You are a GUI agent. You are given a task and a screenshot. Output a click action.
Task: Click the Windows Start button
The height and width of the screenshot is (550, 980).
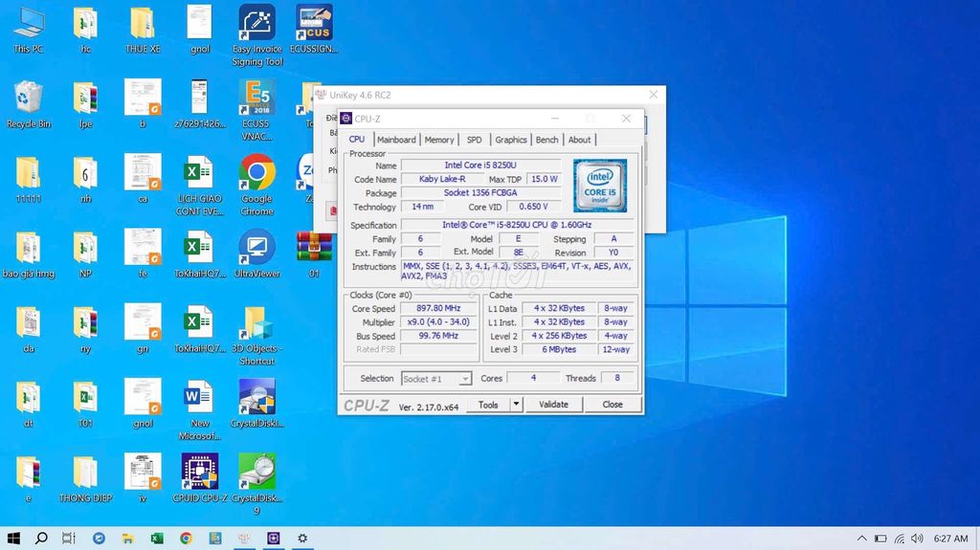tap(13, 539)
